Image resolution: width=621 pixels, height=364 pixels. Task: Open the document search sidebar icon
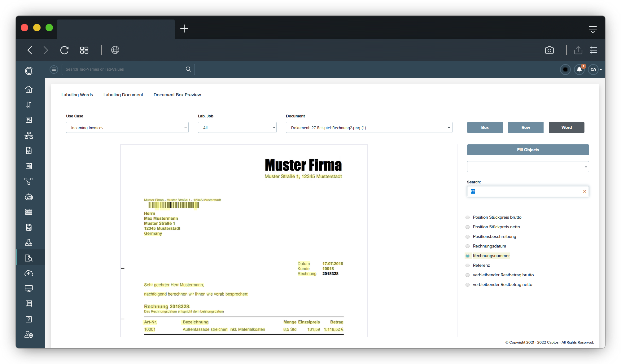tap(29, 258)
